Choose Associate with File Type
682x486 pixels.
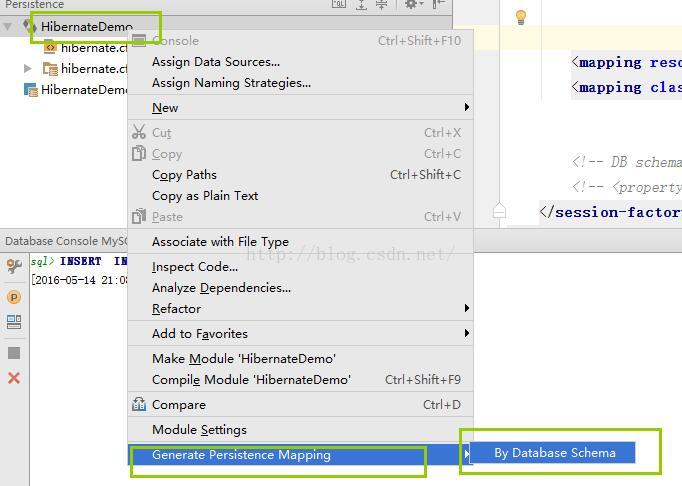click(300, 242)
